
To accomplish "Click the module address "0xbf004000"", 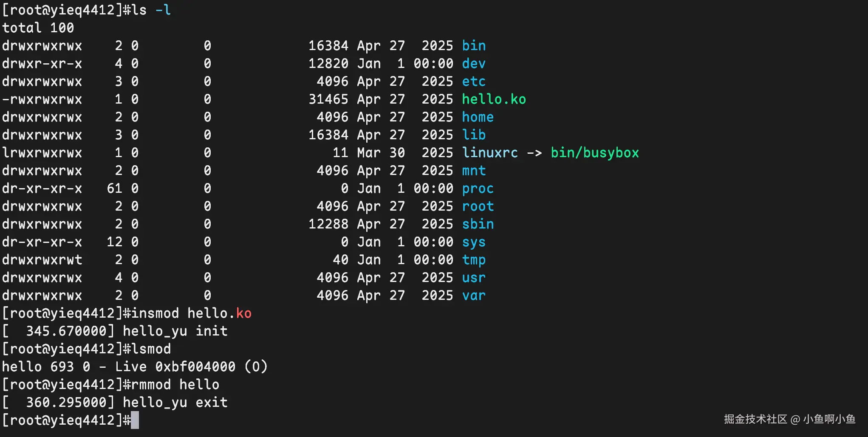I will click(x=195, y=367).
